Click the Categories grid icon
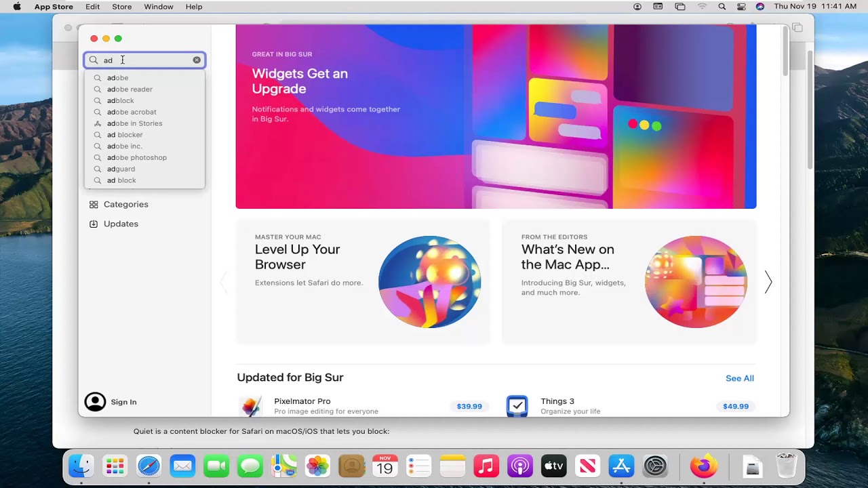The width and height of the screenshot is (868, 488). [94, 204]
